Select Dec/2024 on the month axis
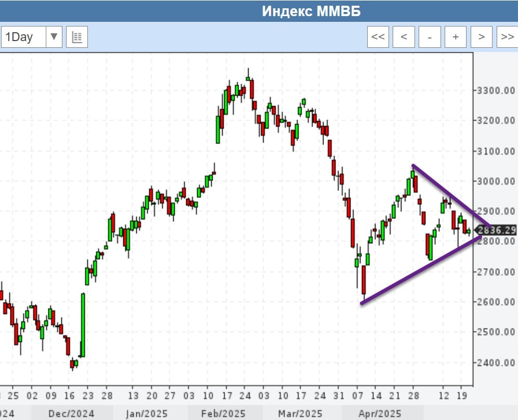Screen dimensions: 518x420 pos(71,413)
